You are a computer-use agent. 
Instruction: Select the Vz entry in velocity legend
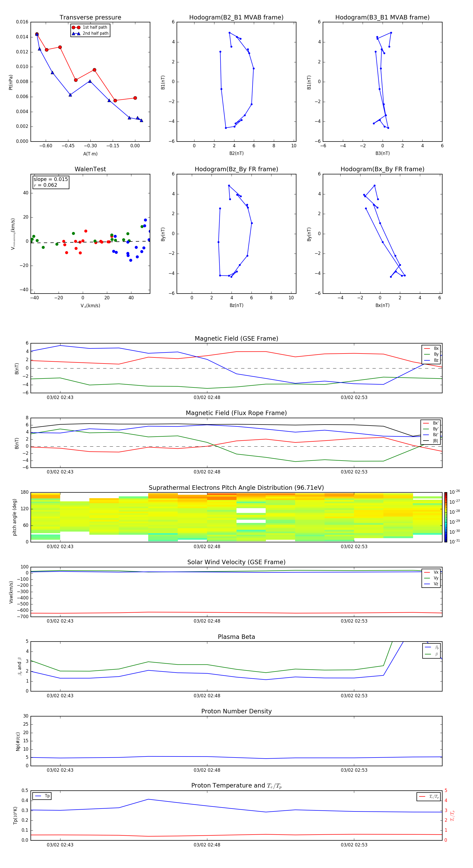[431, 584]
